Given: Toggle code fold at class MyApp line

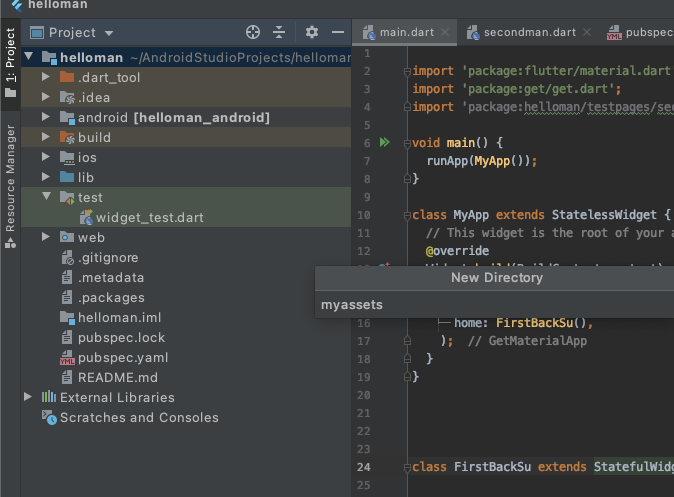Looking at the screenshot, I should pyautogui.click(x=407, y=216).
